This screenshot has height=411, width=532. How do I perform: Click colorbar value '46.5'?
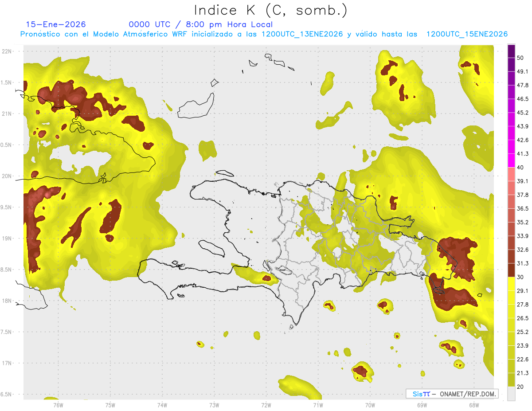[x=523, y=99]
